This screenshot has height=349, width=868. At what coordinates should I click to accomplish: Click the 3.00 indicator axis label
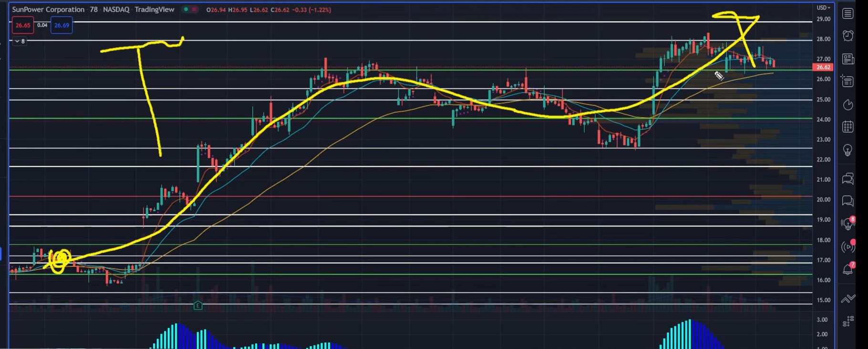pos(822,319)
